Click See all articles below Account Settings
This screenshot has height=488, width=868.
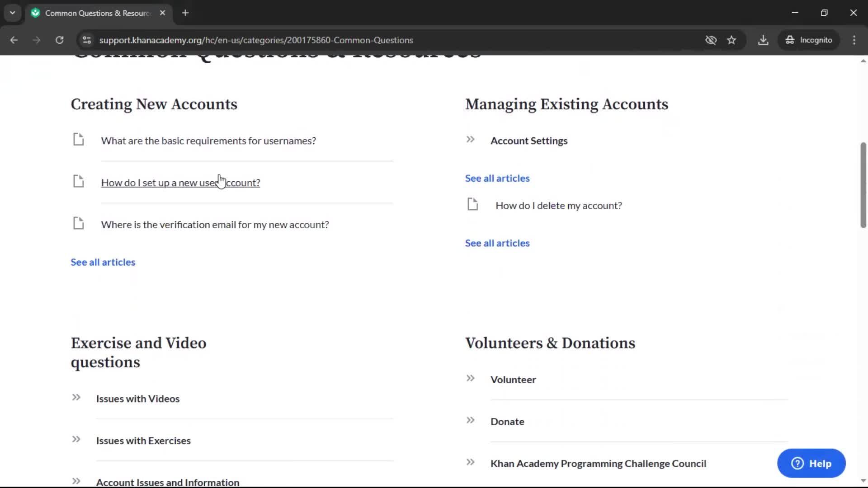(x=497, y=178)
